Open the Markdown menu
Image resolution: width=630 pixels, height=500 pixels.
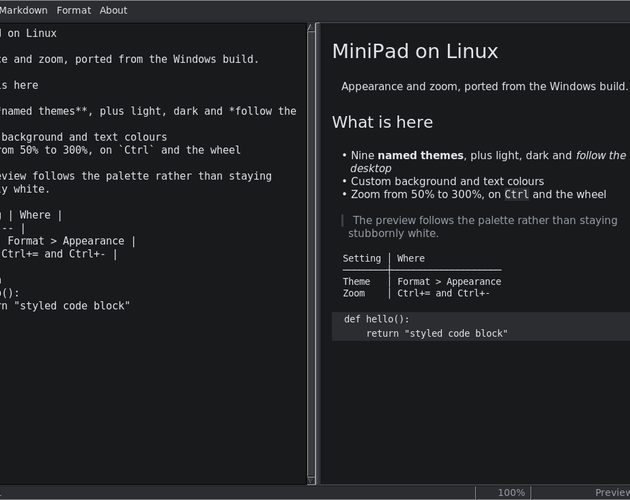(23, 10)
